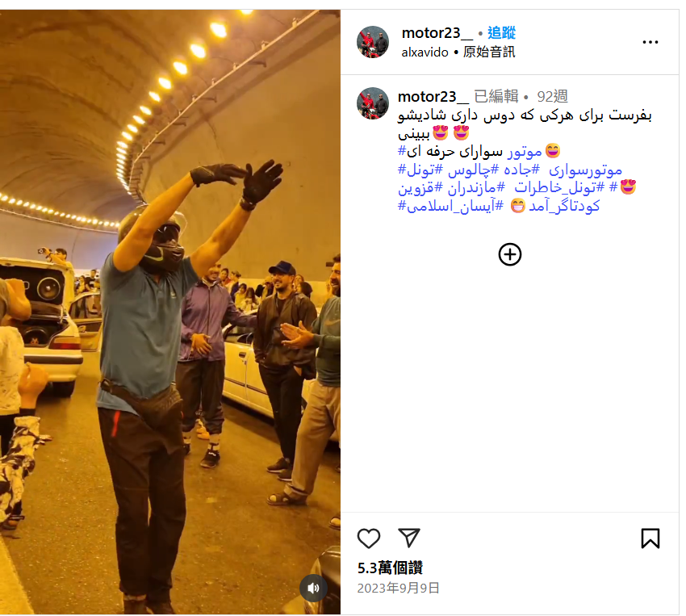Image resolution: width=686 pixels, height=616 pixels.
Task: Open the three-dot more options menu
Action: (650, 42)
